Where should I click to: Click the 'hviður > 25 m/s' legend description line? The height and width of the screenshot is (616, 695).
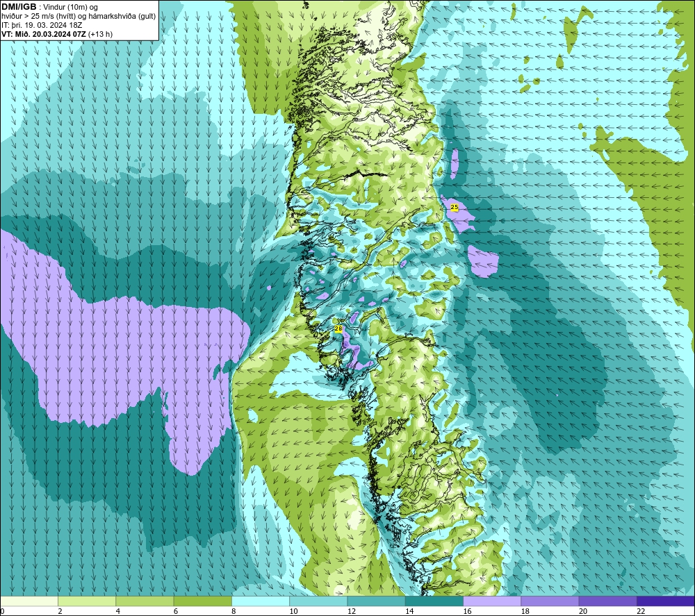point(79,17)
